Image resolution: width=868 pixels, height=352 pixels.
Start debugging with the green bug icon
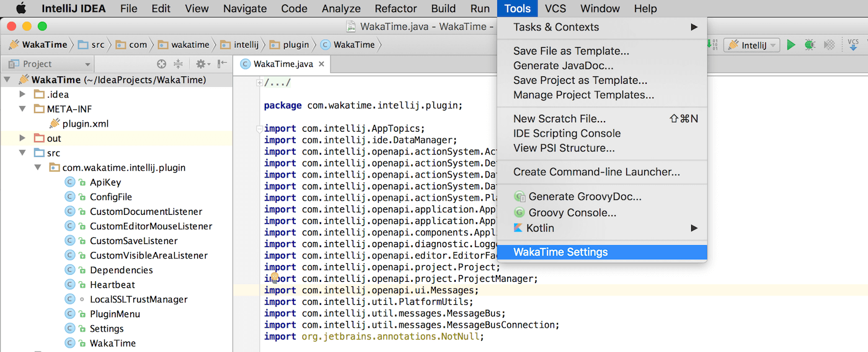(809, 45)
